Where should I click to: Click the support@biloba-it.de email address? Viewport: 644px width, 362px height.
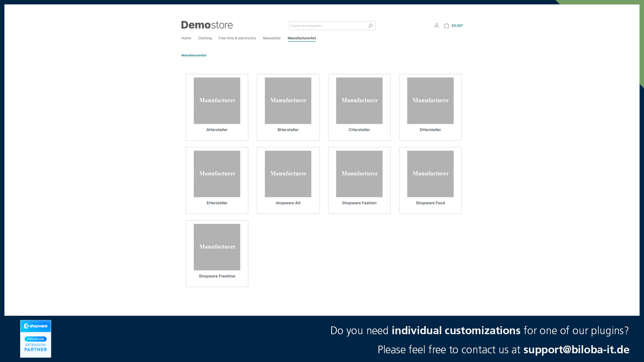click(576, 350)
